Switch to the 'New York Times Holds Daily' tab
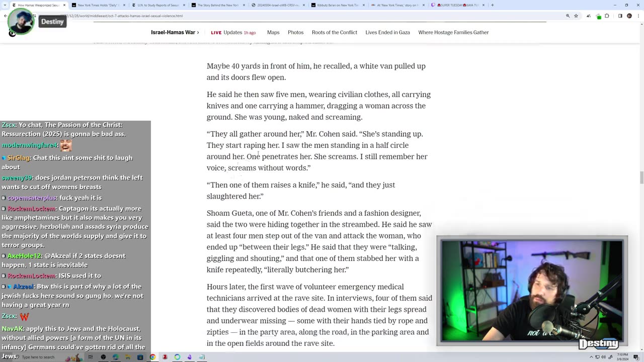The image size is (644, 362). coord(98,5)
